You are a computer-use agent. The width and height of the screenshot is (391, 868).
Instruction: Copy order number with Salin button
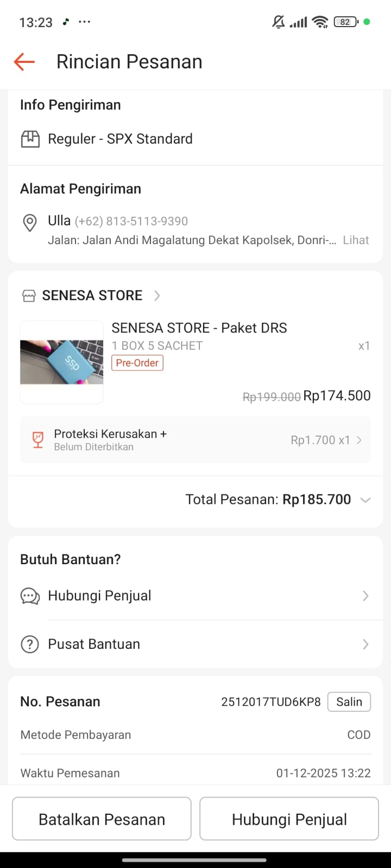click(x=349, y=702)
